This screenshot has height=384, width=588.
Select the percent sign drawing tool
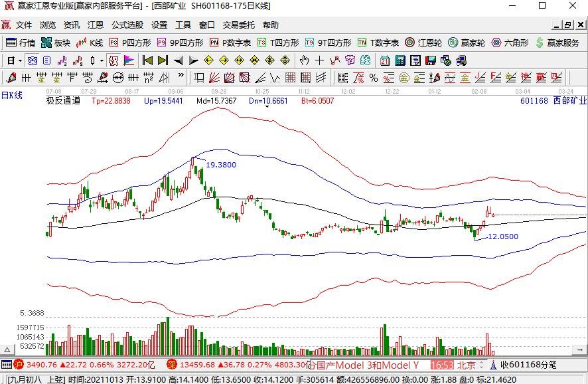374,78
